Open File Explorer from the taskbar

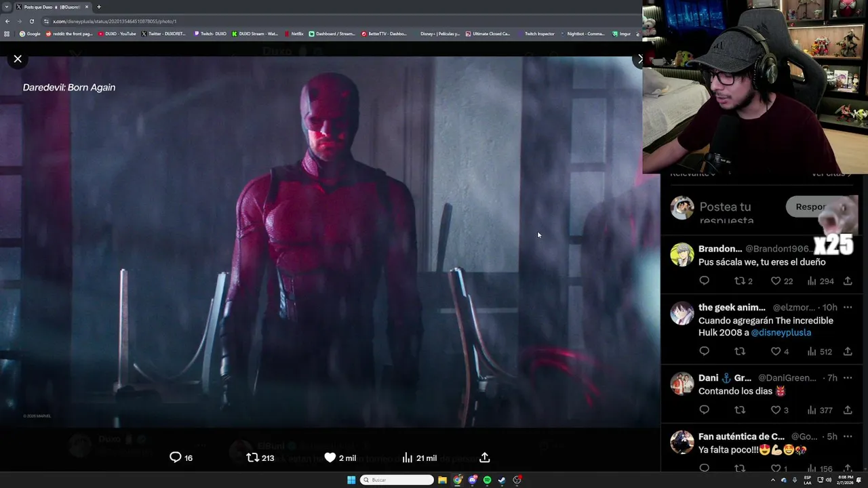point(442,480)
